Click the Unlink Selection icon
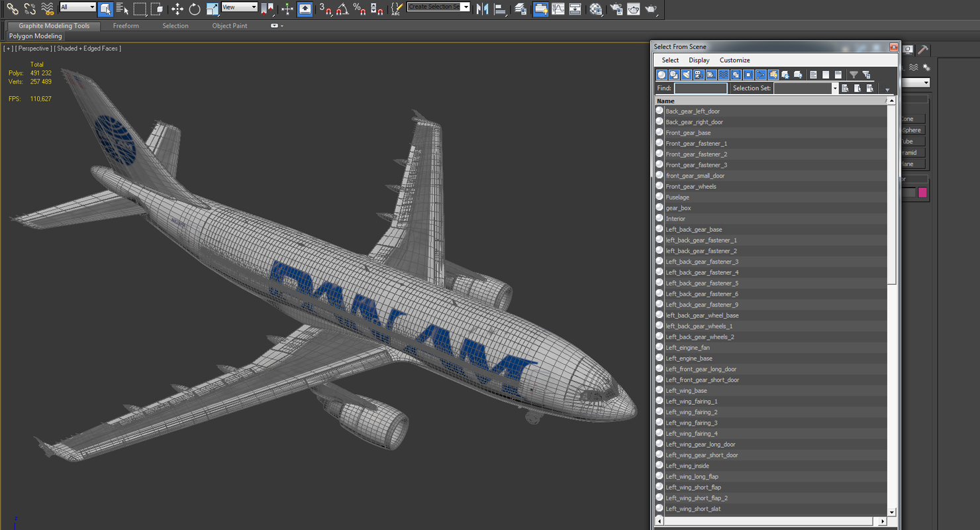980x530 pixels. click(x=30, y=9)
